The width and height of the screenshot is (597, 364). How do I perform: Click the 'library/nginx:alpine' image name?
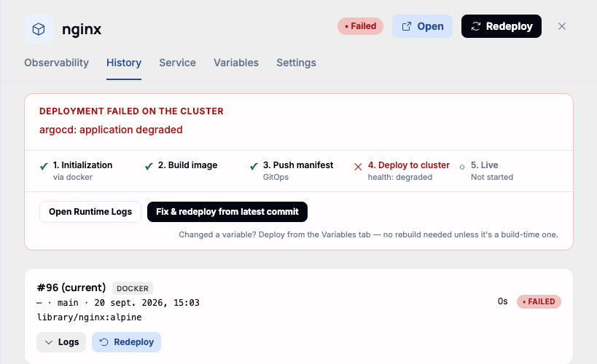click(x=89, y=317)
